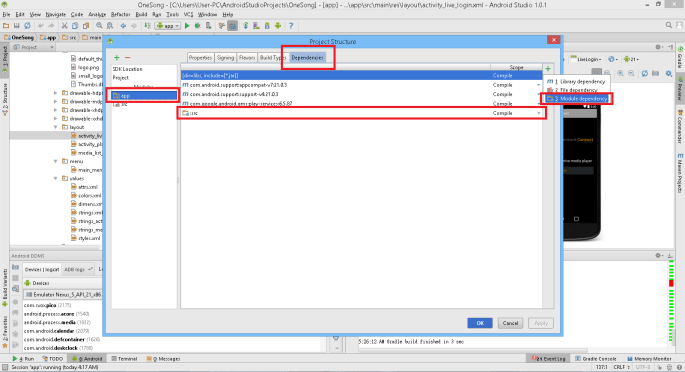Click the Debug app icon
This screenshot has width=685, height=372.
197,26
